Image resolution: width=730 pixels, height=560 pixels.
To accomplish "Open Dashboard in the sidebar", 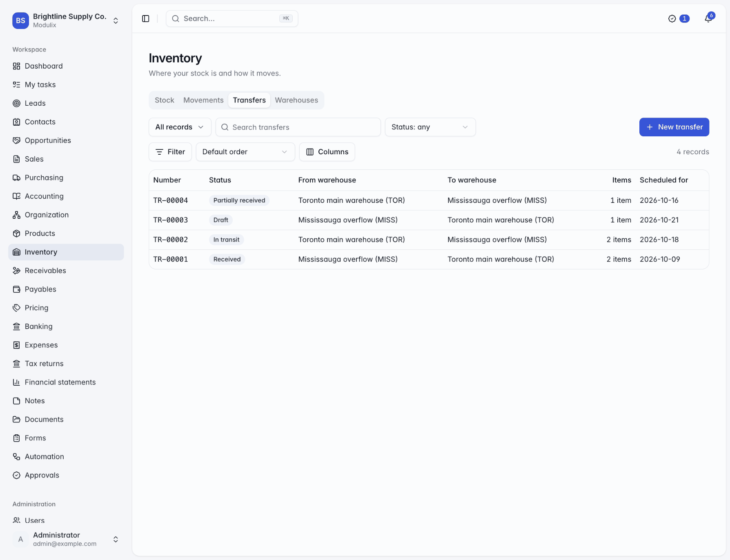I will click(x=66, y=66).
